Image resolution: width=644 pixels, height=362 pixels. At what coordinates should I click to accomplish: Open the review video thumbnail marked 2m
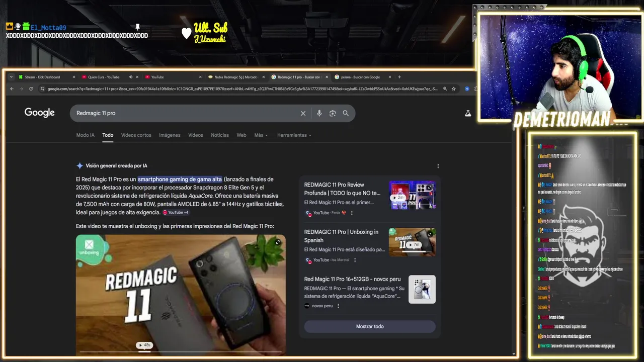coord(413,195)
